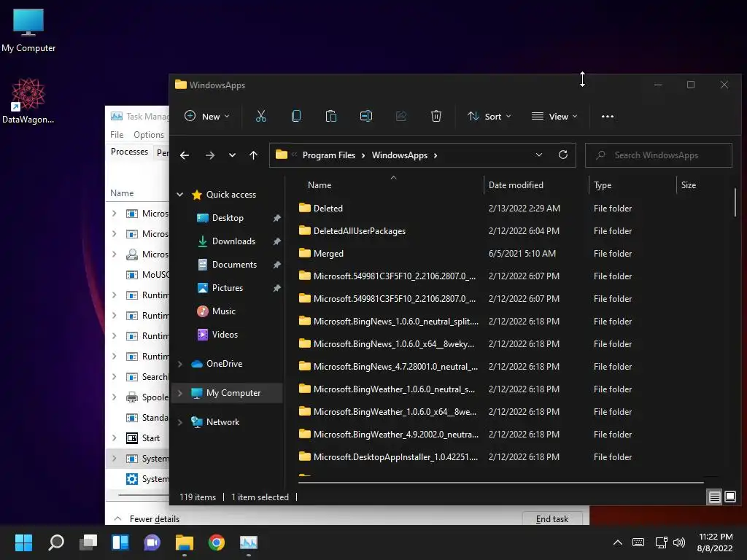Click Fewer details in Task Manager
Viewport: 747px width, 560px height.
point(155,519)
